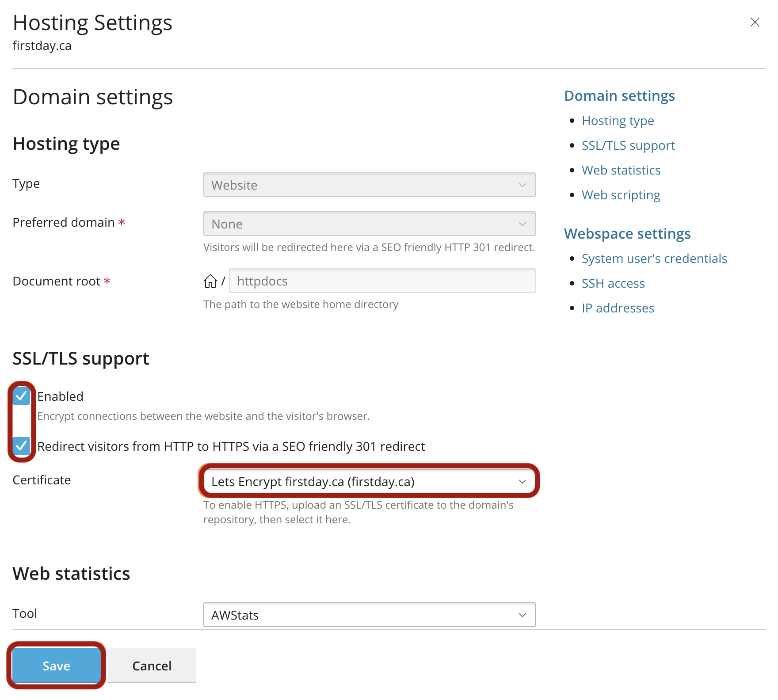Go to IP addresses link

pos(618,308)
